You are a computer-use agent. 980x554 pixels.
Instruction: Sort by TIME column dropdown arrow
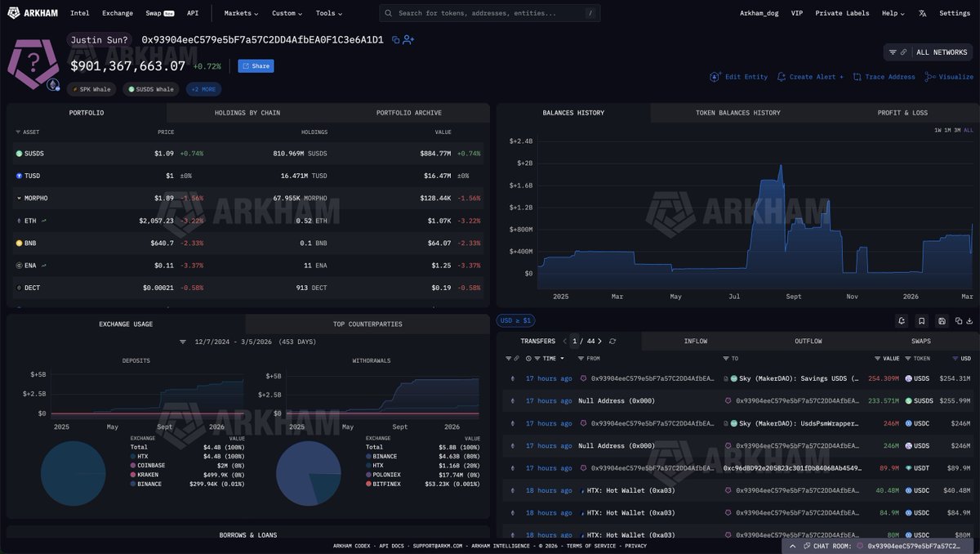coord(561,358)
